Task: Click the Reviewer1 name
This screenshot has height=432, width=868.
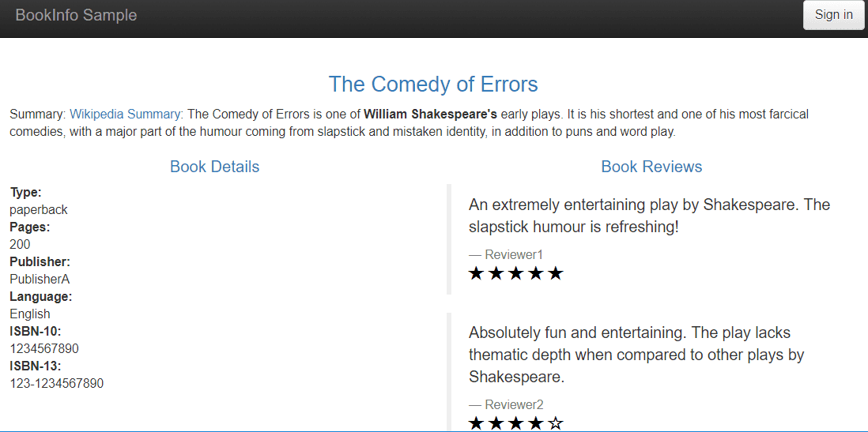Action: 514,254
